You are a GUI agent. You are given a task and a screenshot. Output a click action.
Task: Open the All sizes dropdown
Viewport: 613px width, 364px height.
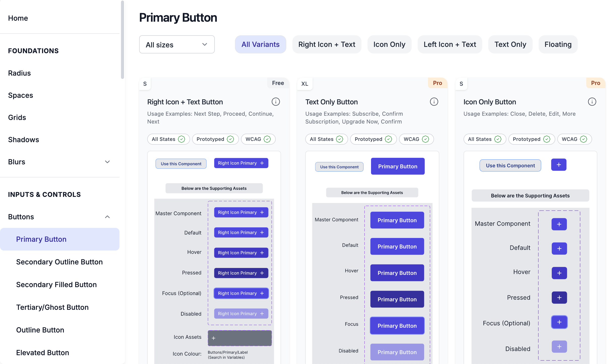coord(177,44)
